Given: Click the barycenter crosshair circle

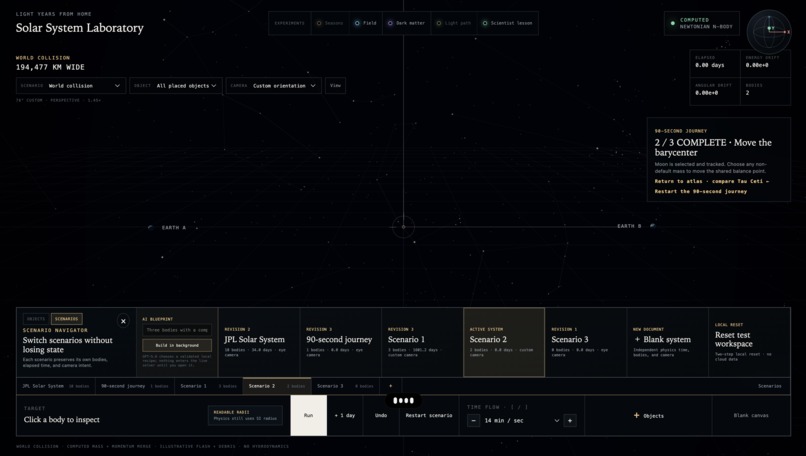Looking at the screenshot, I should (x=404, y=227).
